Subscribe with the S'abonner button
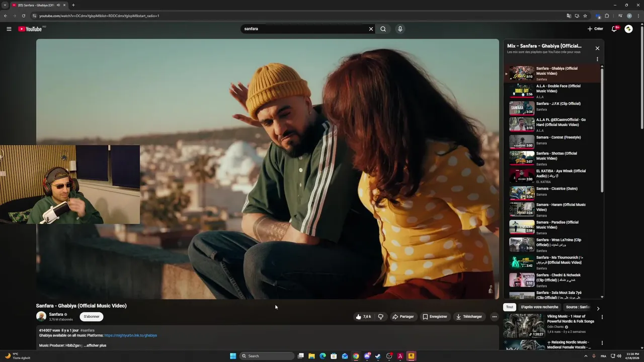 tap(92, 317)
